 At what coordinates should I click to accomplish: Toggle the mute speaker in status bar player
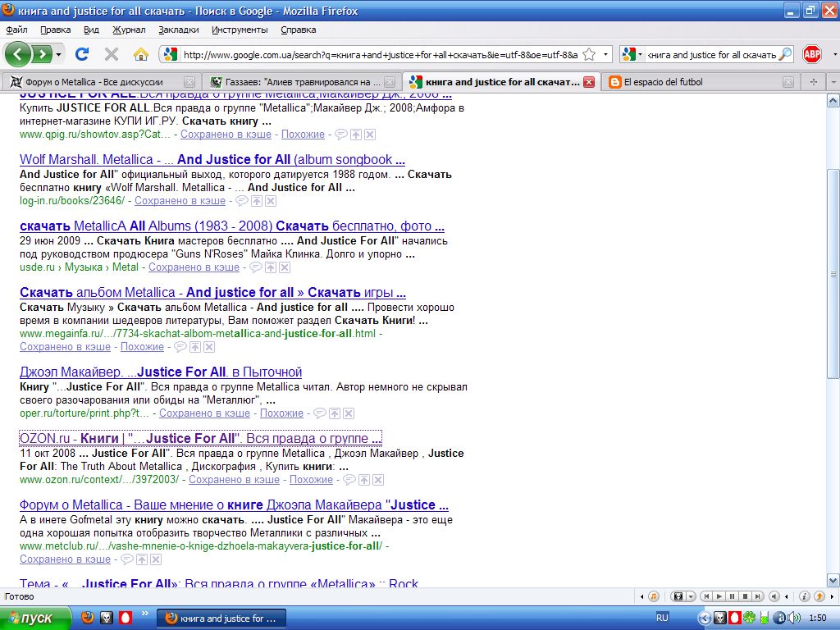point(774,596)
